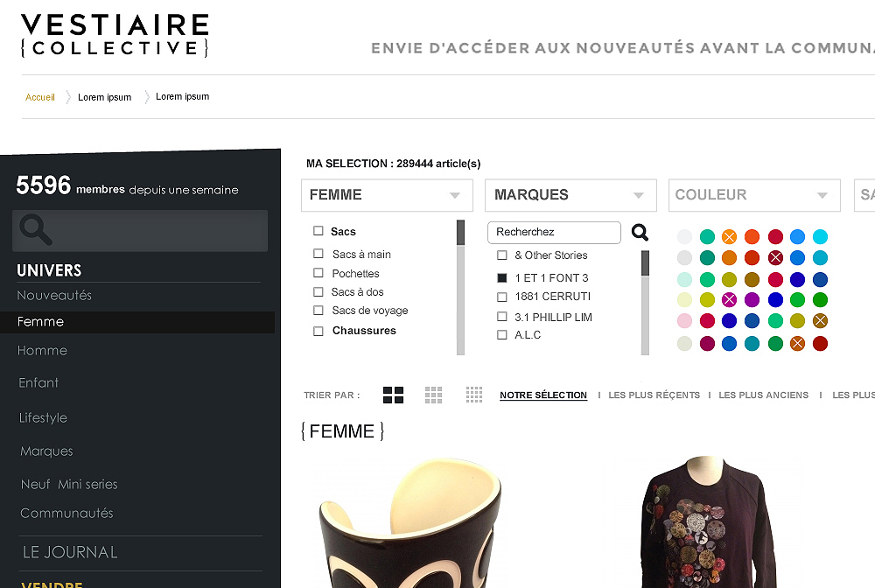Click the brand list scrollbar

click(645, 303)
